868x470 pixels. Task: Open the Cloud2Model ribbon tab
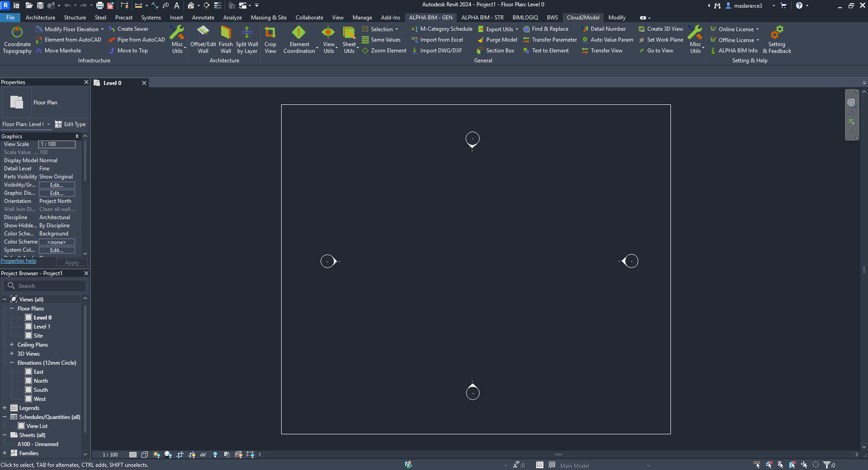click(x=583, y=18)
